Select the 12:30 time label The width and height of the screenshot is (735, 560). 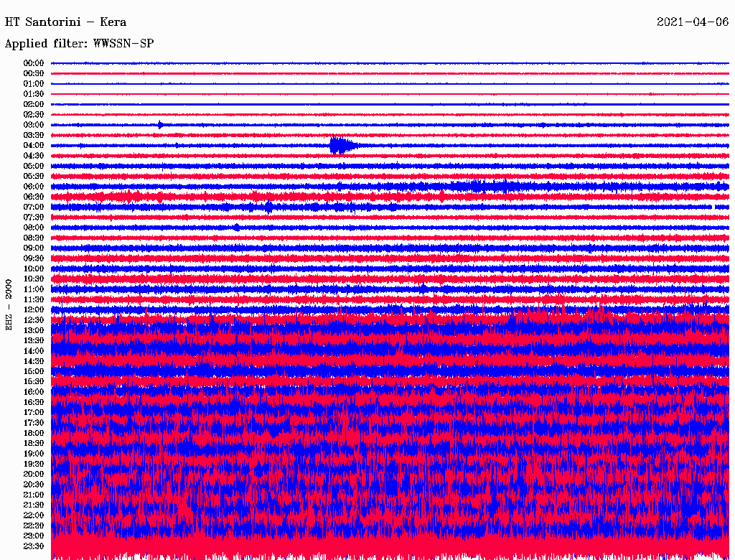click(x=34, y=320)
